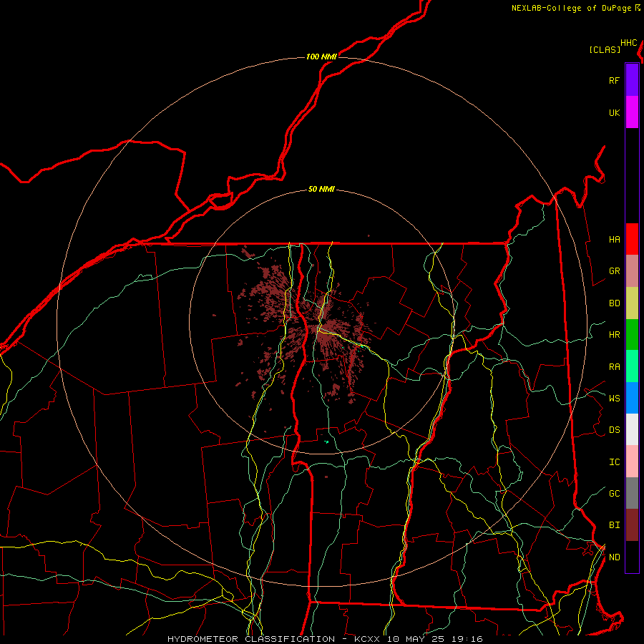Click the ND legend label
The height and width of the screenshot is (644, 644).
615,557
